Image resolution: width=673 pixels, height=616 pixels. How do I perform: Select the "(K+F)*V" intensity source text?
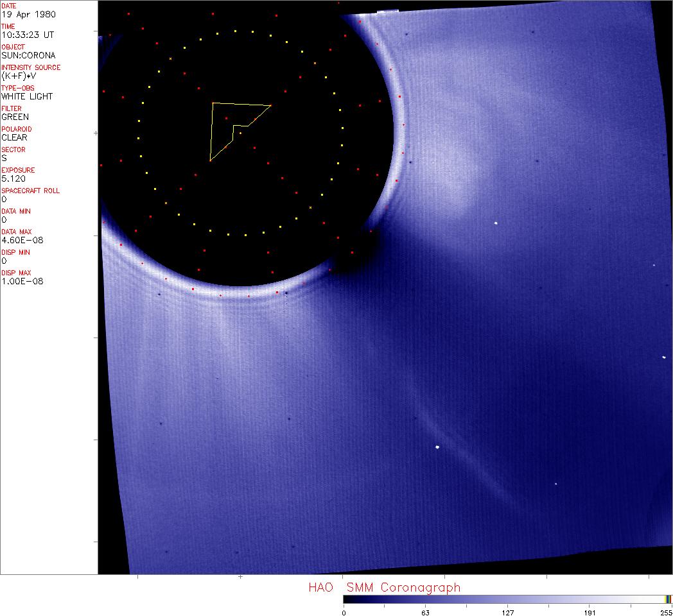tap(19, 76)
